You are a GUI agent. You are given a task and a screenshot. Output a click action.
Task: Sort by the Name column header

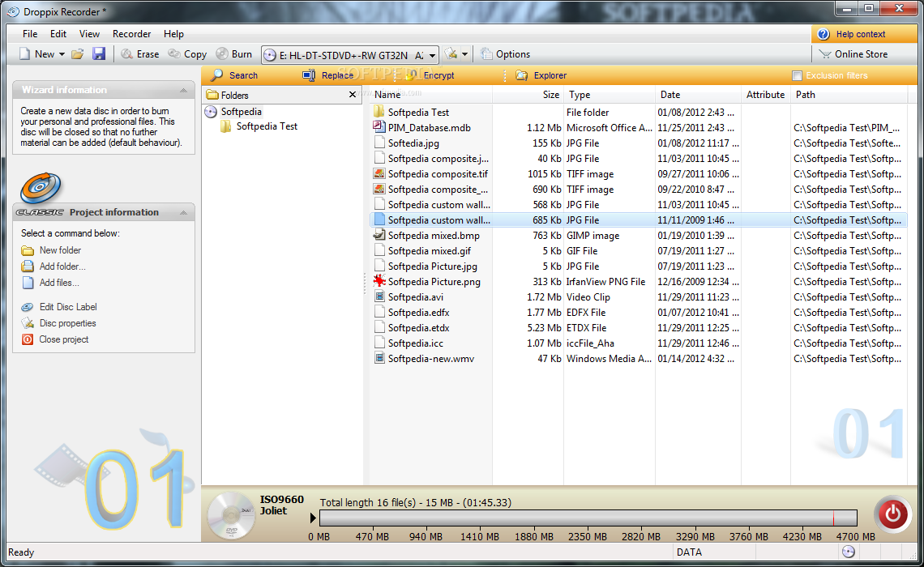coord(430,95)
